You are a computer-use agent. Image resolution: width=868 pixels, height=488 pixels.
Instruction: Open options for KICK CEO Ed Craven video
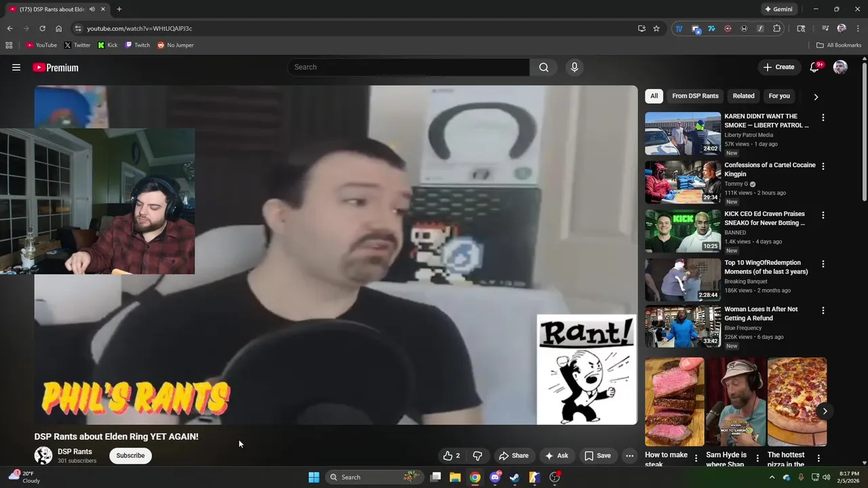[823, 215]
